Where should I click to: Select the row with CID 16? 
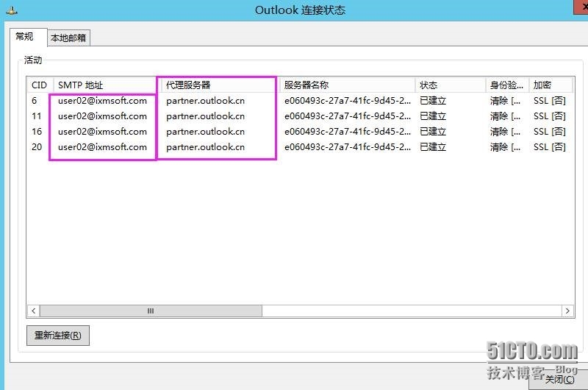300,132
